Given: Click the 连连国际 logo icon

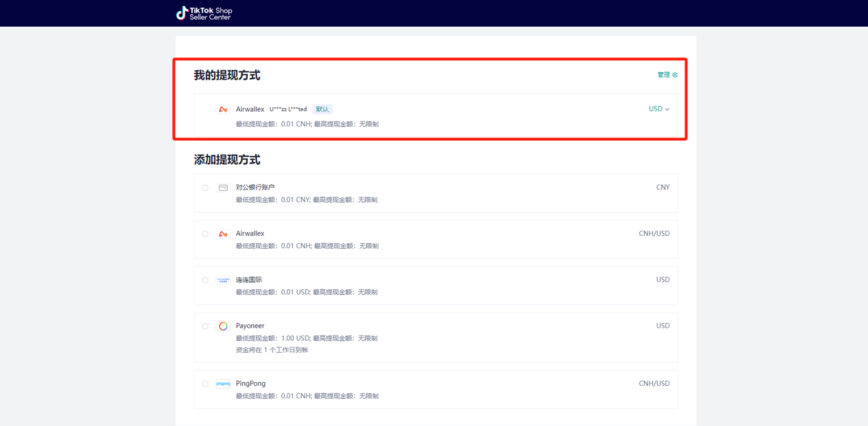Looking at the screenshot, I should 223,280.
